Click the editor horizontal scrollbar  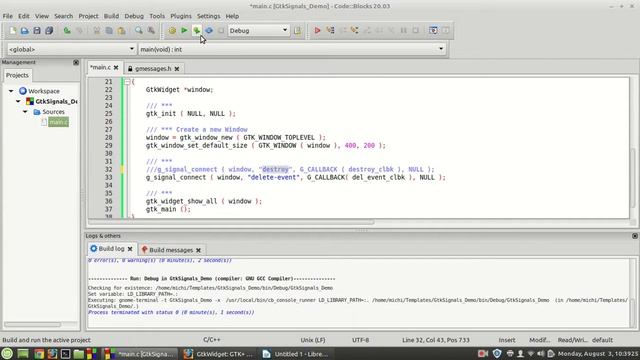click(231, 222)
